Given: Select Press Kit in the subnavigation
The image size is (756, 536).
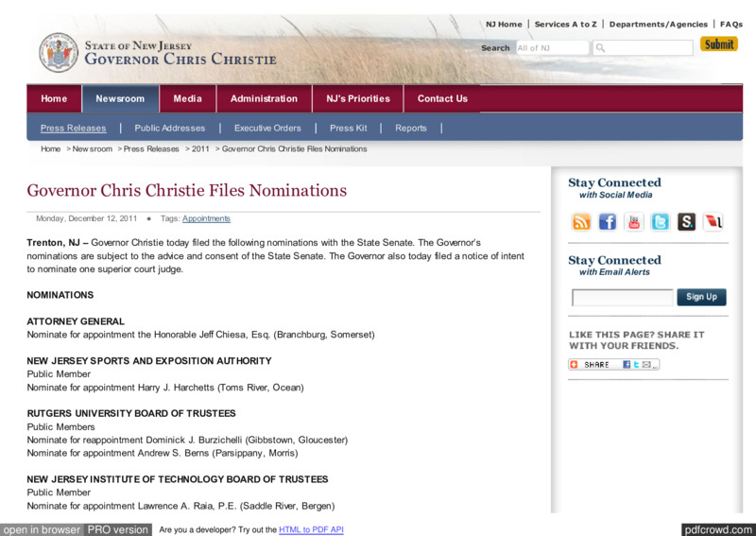Looking at the screenshot, I should tap(348, 129).
